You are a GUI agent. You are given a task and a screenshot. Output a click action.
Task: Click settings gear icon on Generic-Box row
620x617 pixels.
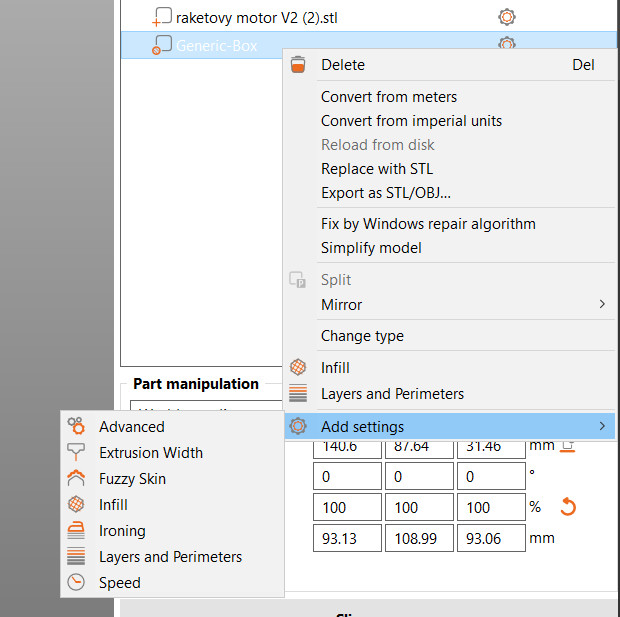[x=507, y=44]
